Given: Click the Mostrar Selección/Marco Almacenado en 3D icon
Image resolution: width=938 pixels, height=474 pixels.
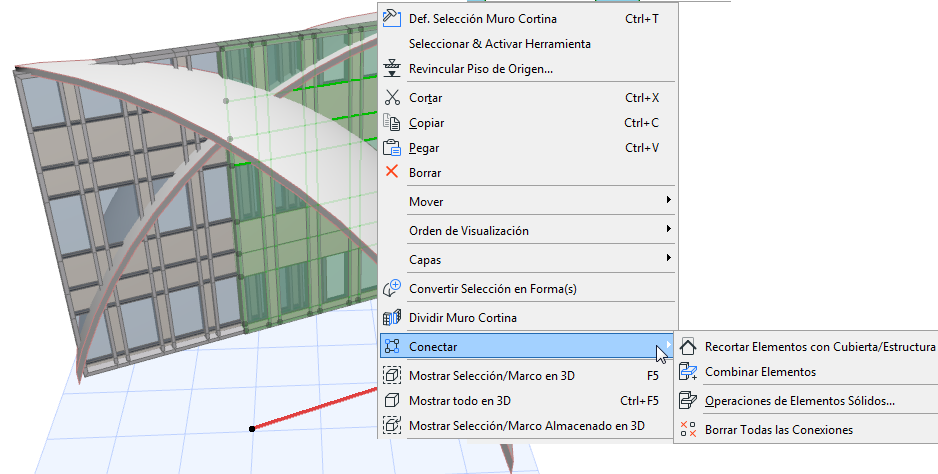Looking at the screenshot, I should click(392, 425).
